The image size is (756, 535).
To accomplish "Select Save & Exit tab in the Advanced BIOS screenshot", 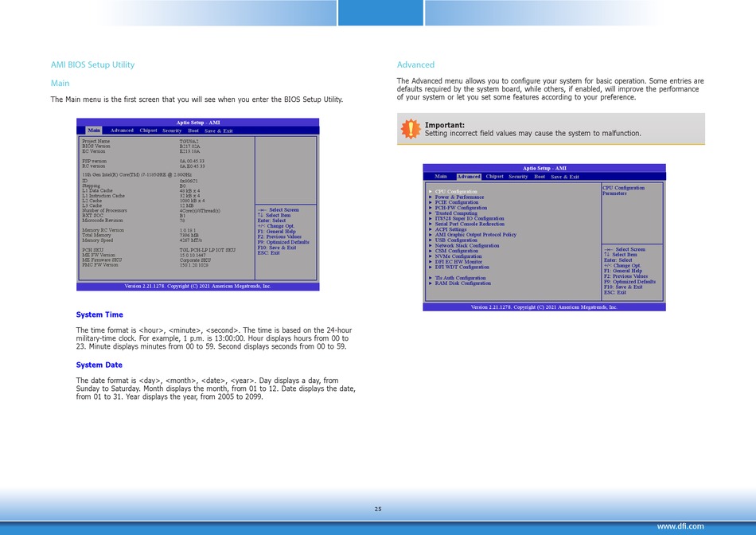I will [565, 177].
